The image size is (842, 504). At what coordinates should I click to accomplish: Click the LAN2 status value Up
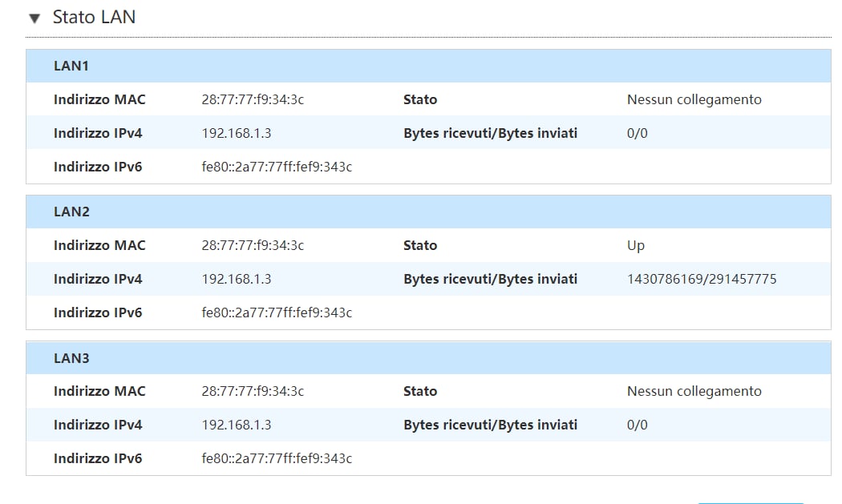pyautogui.click(x=636, y=246)
